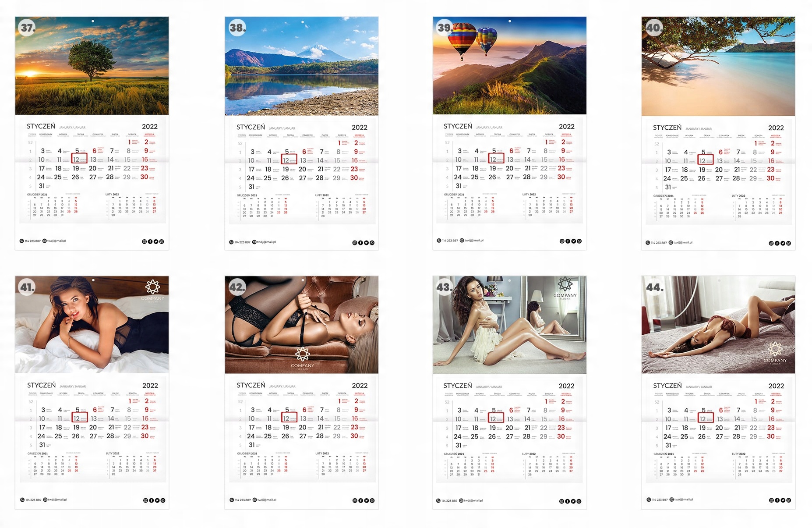The width and height of the screenshot is (812, 528).
Task: Click the phone icon on calendar 41 footer
Action: 22,500
